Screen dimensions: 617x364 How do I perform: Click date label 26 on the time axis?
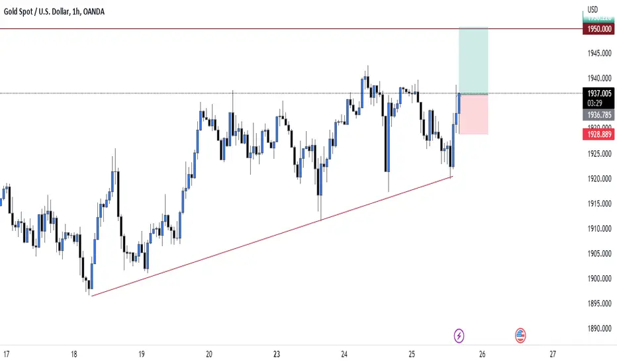(483, 354)
